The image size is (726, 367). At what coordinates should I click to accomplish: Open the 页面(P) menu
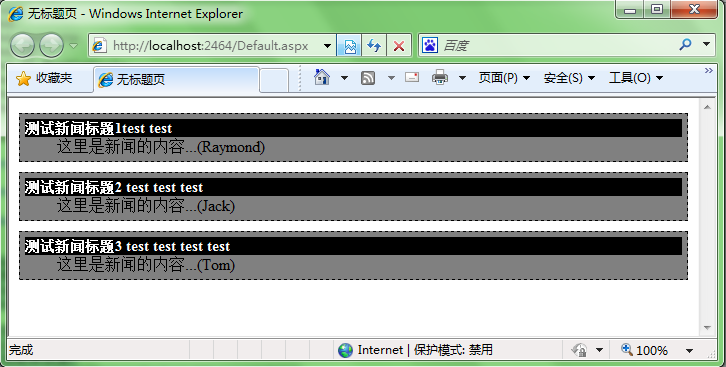click(504, 78)
